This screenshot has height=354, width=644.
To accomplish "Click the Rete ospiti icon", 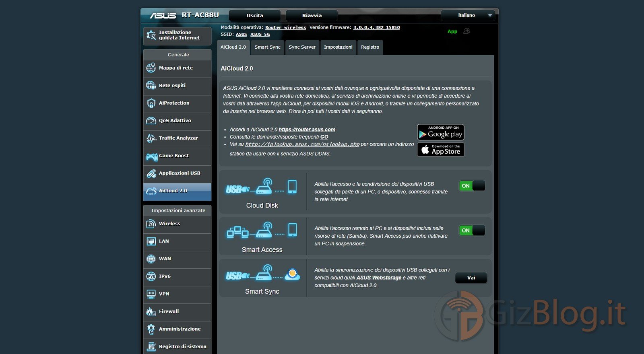I will point(151,85).
